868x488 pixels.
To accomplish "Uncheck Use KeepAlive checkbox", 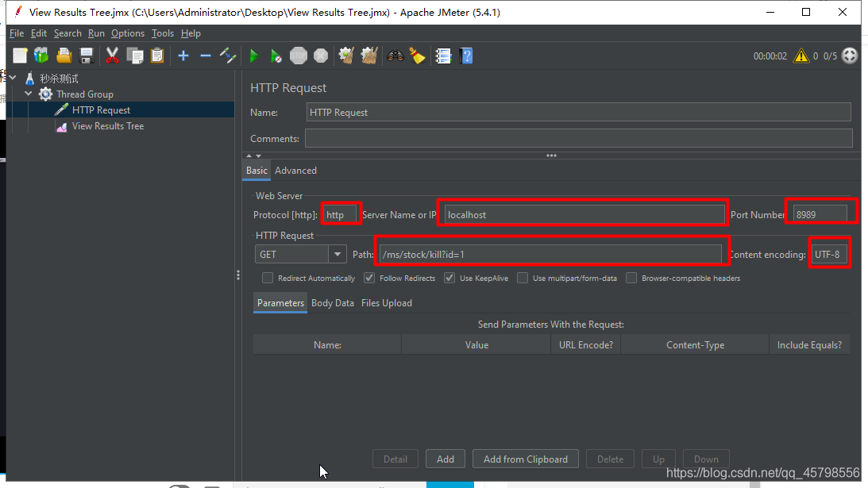I will (449, 278).
